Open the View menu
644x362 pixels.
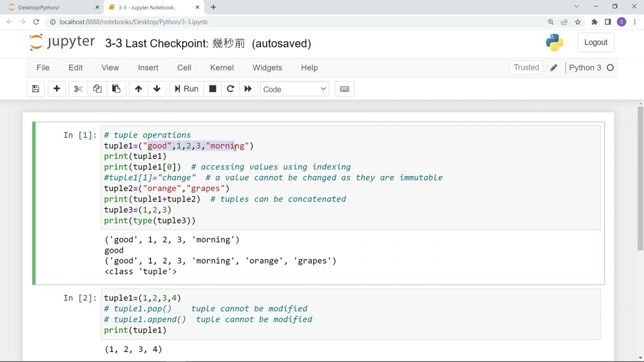click(110, 68)
